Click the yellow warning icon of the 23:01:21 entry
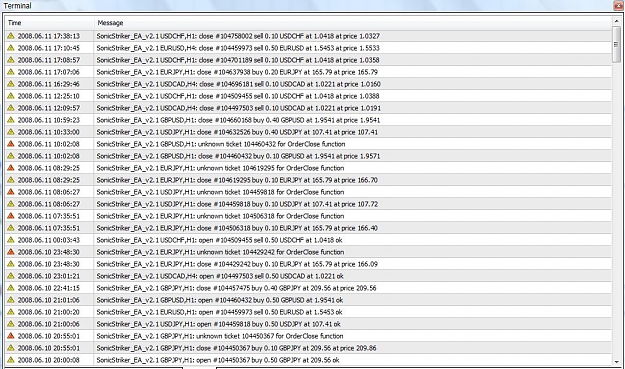Screen dimensions: 625x369 point(11,276)
